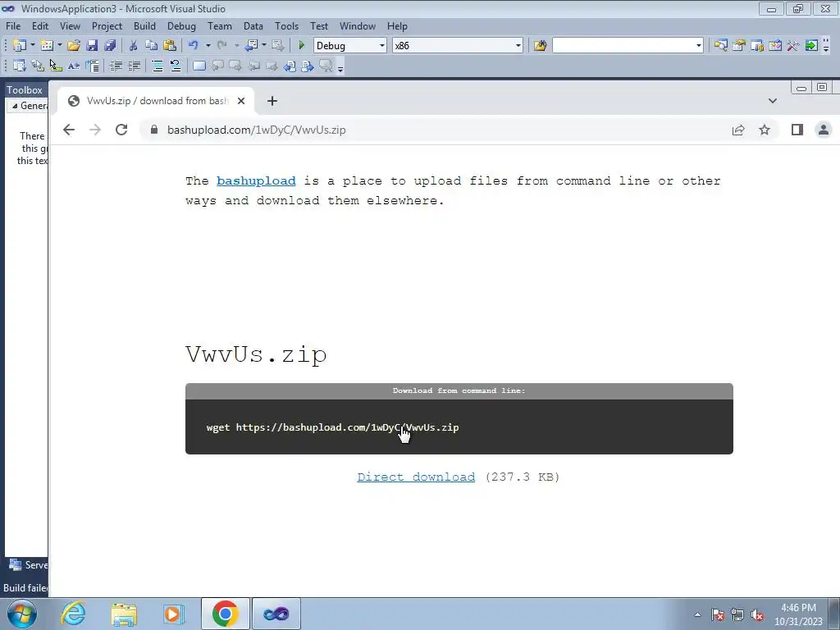Expand the Add New Item dropdown arrow
The width and height of the screenshot is (840, 630).
coord(59,46)
